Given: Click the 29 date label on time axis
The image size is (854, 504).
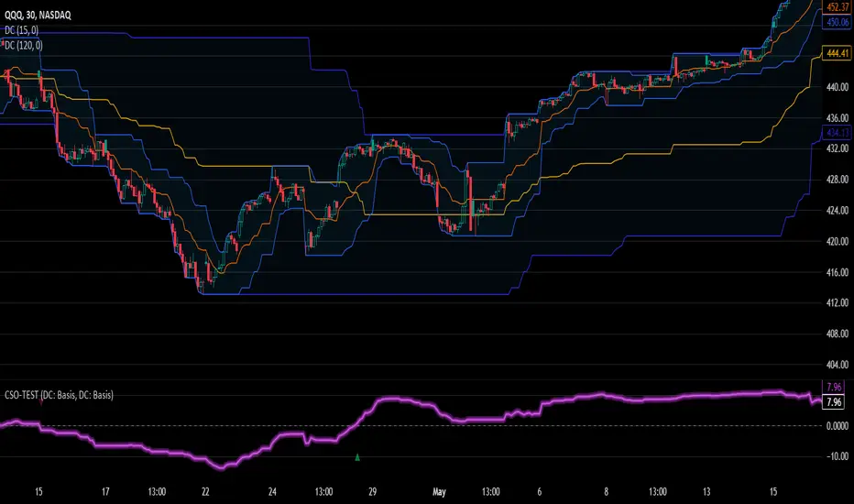Looking at the screenshot, I should 373,492.
